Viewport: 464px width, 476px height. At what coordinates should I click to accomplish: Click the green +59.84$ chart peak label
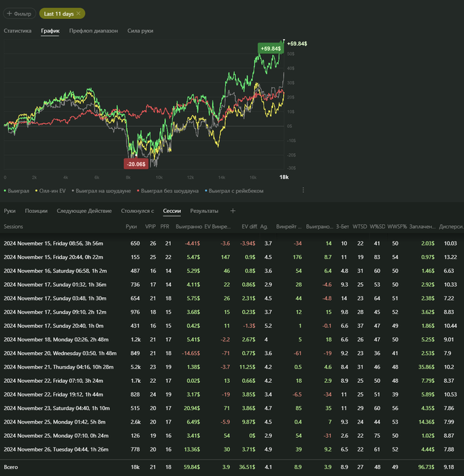[271, 48]
